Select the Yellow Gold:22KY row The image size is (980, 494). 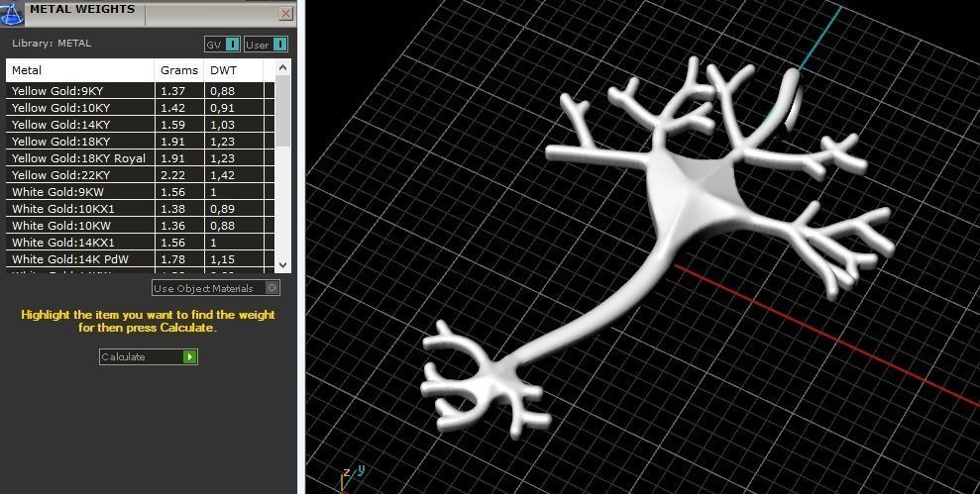click(x=140, y=175)
